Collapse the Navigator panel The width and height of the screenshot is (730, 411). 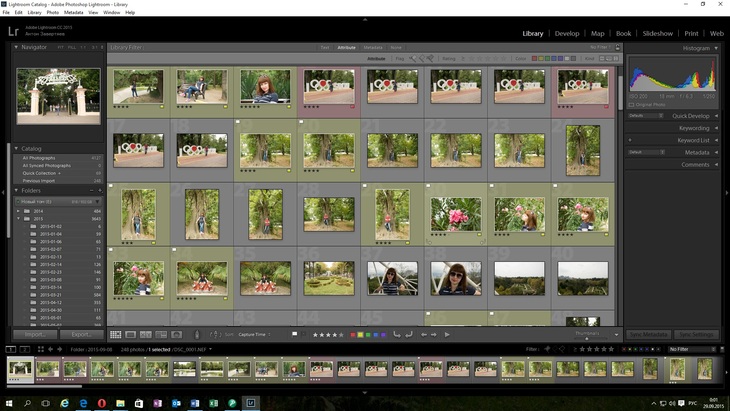[x=16, y=47]
